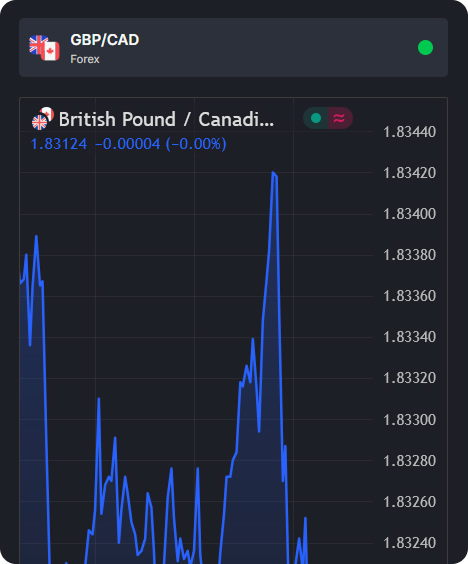The height and width of the screenshot is (564, 468).
Task: Click the 1.83124 current price value
Action: (59, 144)
